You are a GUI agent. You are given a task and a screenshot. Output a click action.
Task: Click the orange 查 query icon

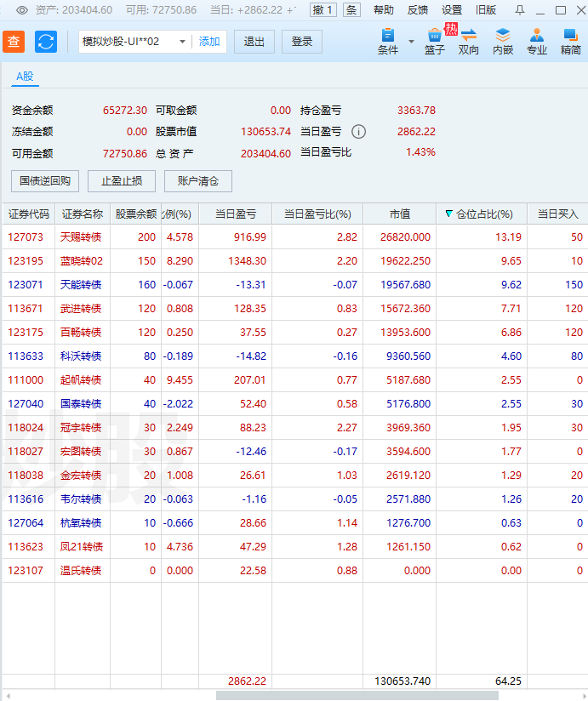14,42
